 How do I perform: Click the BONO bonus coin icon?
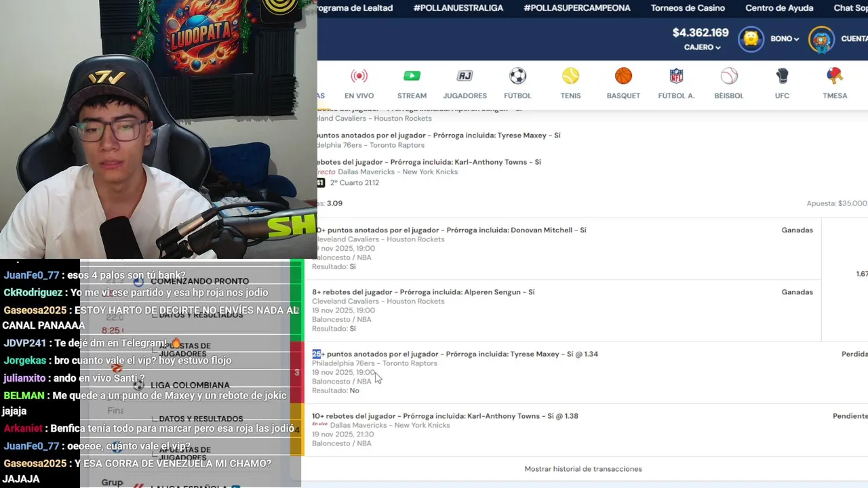[751, 39]
